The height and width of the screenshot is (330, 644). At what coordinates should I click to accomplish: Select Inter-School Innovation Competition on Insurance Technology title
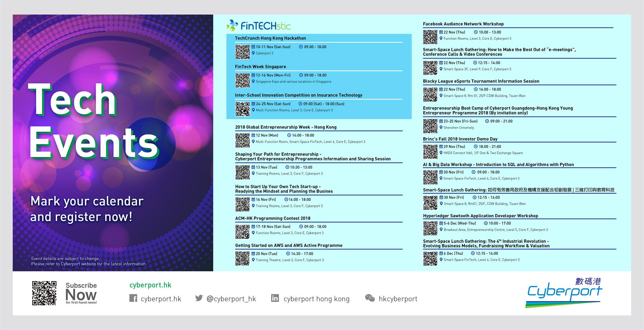tap(299, 95)
